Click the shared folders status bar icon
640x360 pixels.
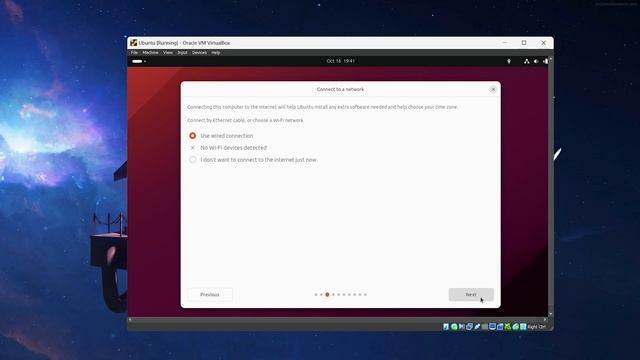pos(484,327)
